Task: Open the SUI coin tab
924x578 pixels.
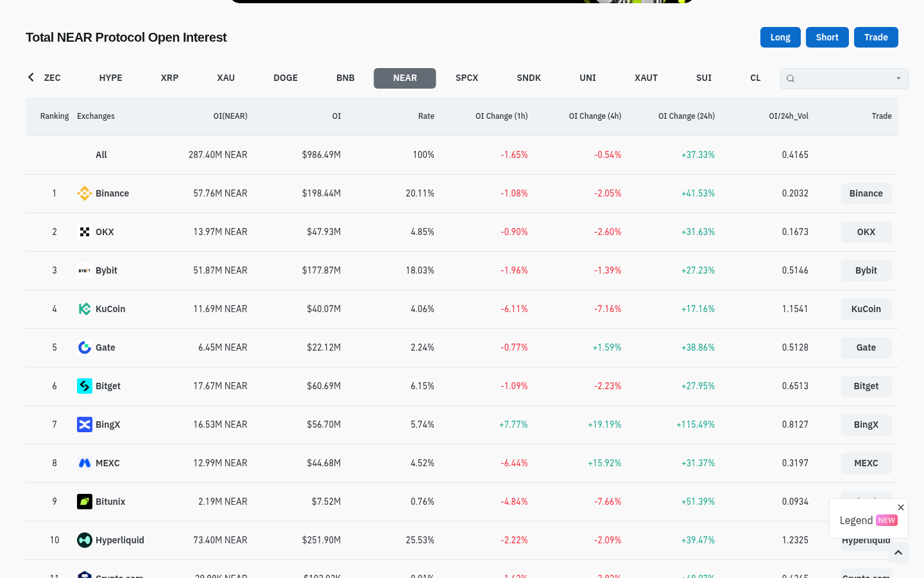Action: pos(704,78)
